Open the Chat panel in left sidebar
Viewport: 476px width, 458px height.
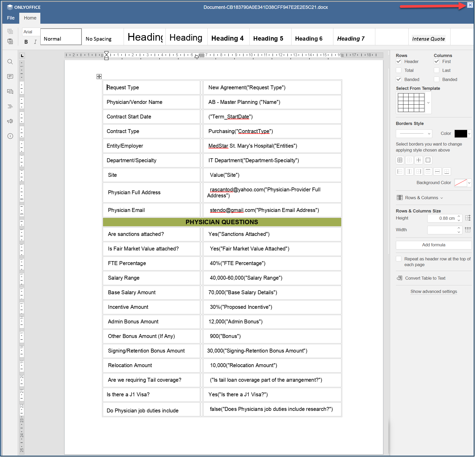pyautogui.click(x=10, y=91)
